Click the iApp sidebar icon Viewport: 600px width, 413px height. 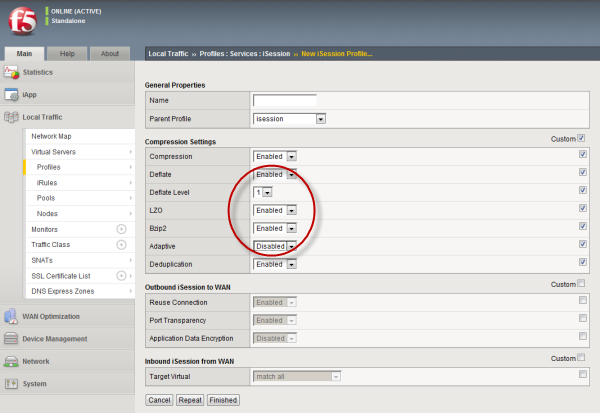click(12, 95)
